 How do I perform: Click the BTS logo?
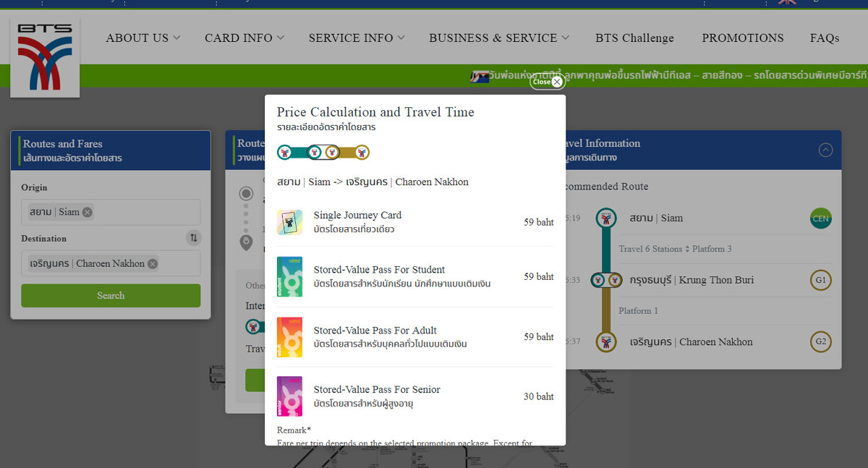pos(45,58)
